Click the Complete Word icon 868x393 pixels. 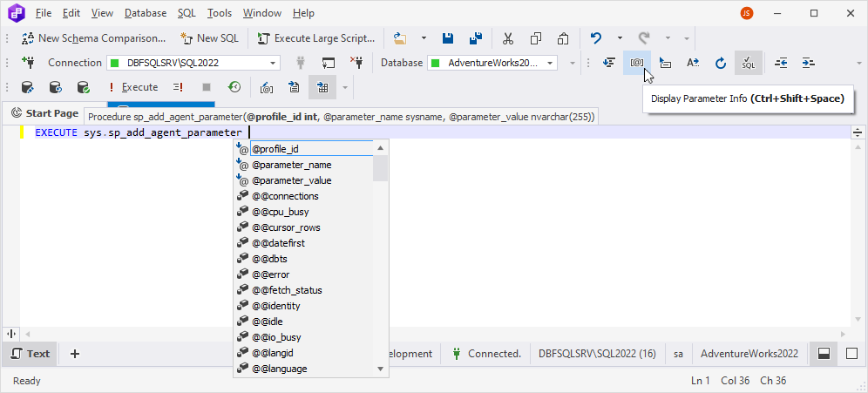tap(693, 63)
